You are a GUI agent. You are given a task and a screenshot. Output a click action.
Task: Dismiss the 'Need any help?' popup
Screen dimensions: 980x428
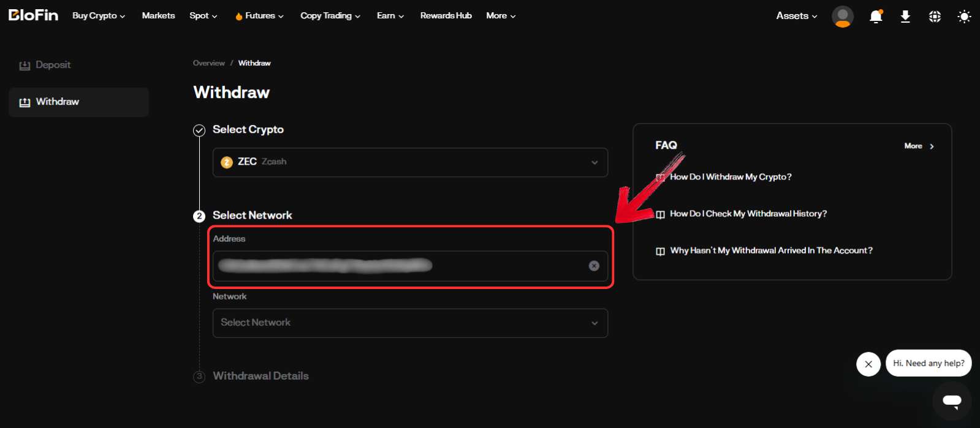(868, 364)
